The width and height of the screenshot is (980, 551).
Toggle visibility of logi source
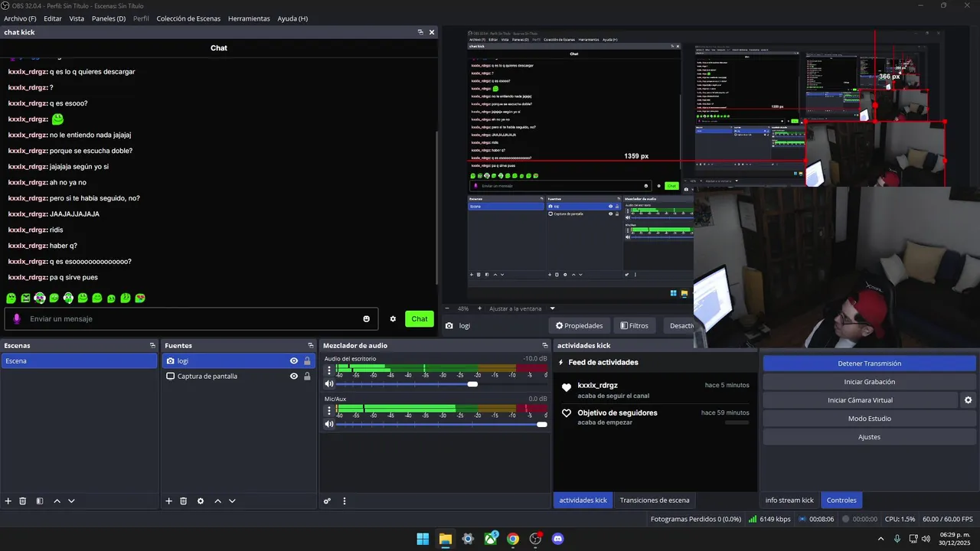coord(294,361)
